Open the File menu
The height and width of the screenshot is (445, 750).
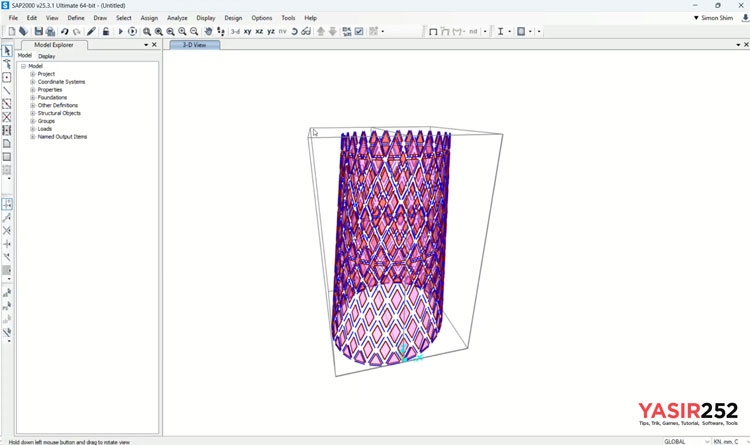pyautogui.click(x=13, y=18)
